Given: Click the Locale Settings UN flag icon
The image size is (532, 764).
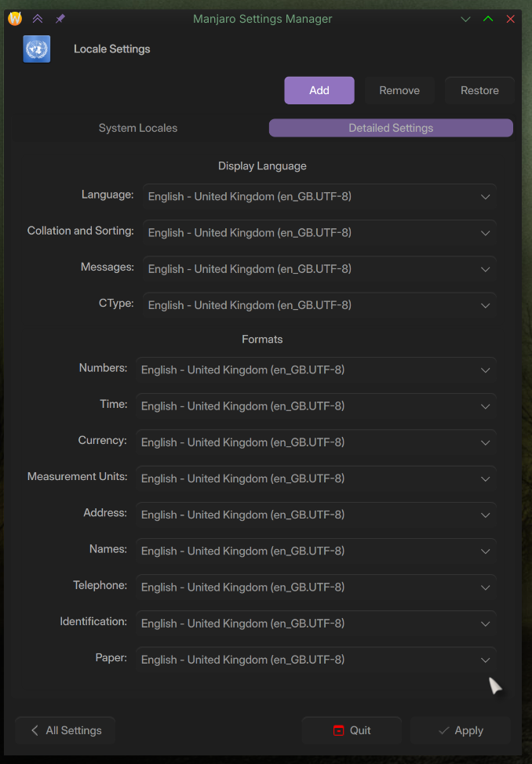Looking at the screenshot, I should coord(37,49).
